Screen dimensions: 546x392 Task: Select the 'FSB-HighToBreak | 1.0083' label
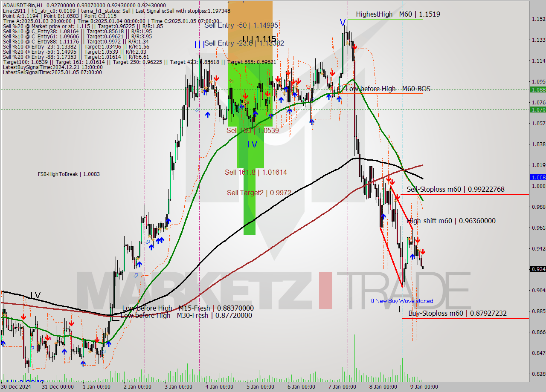(69, 174)
